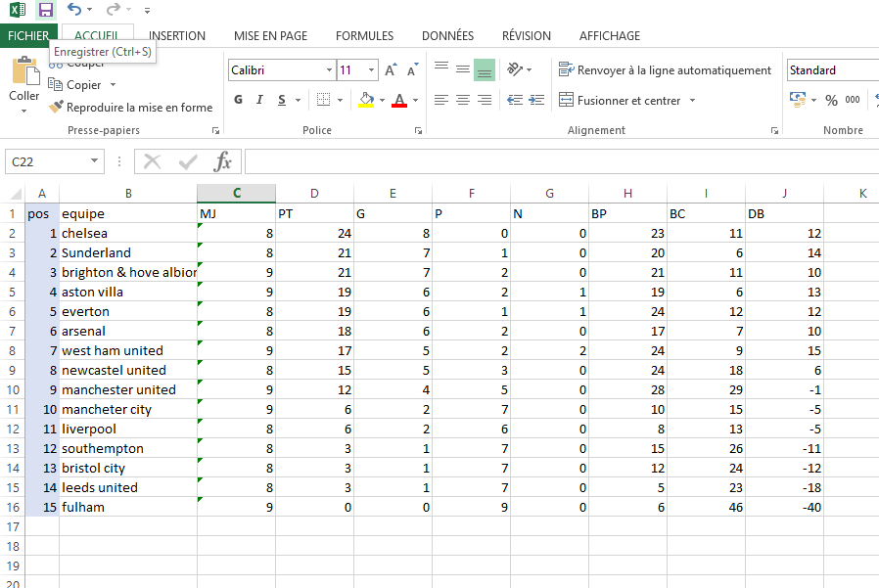Click the text orientation icon
Image resolution: width=879 pixels, height=588 pixels.
515,68
